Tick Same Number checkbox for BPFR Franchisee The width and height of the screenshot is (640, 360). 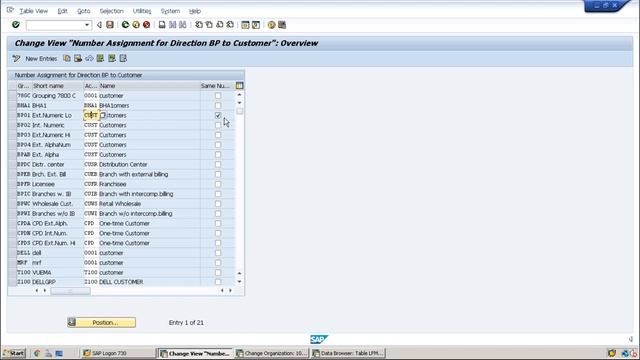click(218, 184)
